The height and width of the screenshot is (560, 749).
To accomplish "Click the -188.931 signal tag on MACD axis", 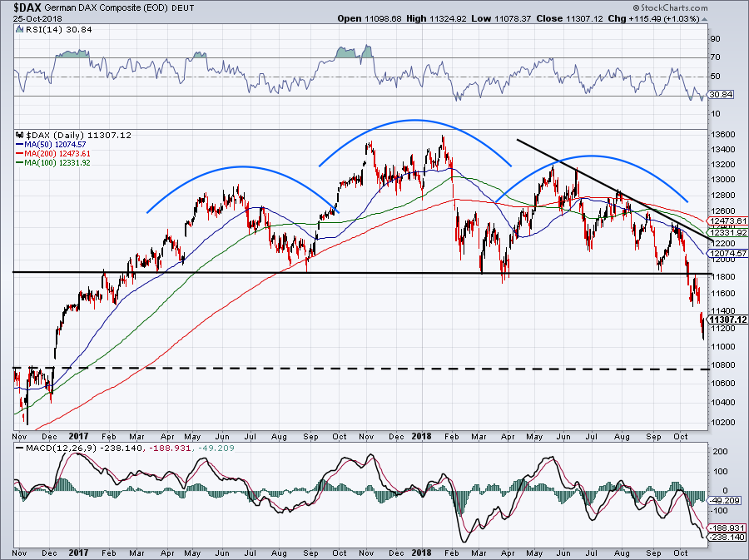I will [x=726, y=528].
